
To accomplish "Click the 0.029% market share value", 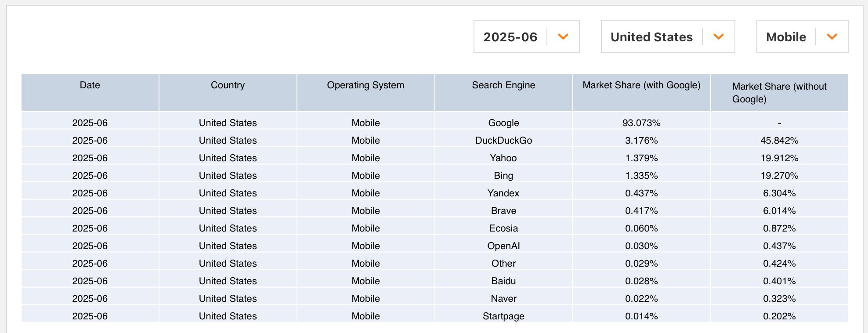I will [x=641, y=264].
